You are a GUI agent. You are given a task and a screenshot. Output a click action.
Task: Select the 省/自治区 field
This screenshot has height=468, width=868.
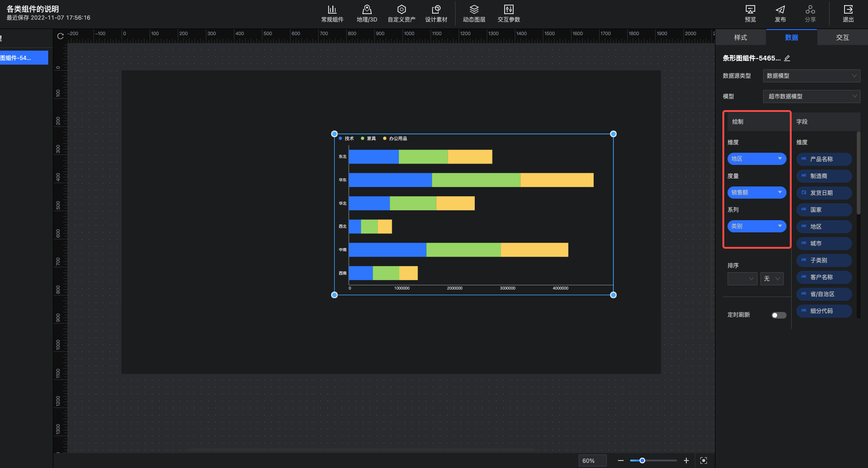coord(824,294)
